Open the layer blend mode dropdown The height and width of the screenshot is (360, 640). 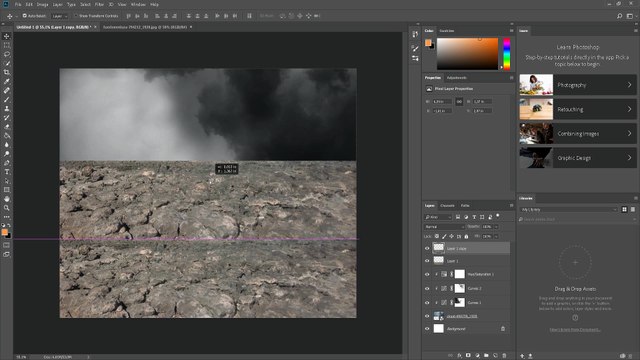click(x=444, y=227)
